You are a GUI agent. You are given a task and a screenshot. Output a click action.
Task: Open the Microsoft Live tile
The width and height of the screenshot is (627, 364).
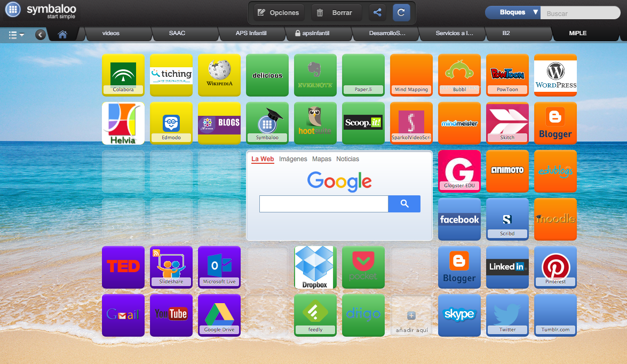click(219, 267)
